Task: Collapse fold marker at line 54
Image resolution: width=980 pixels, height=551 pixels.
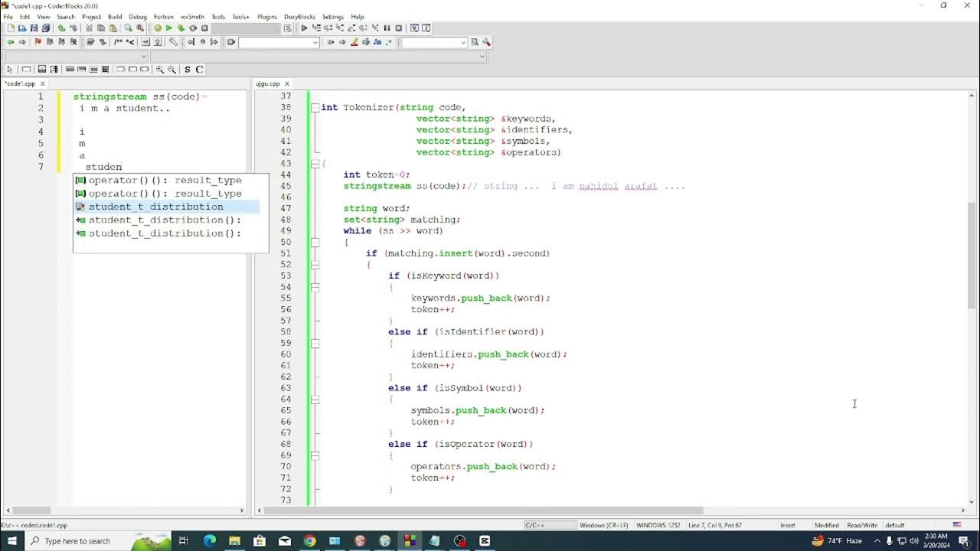Action: click(x=315, y=287)
